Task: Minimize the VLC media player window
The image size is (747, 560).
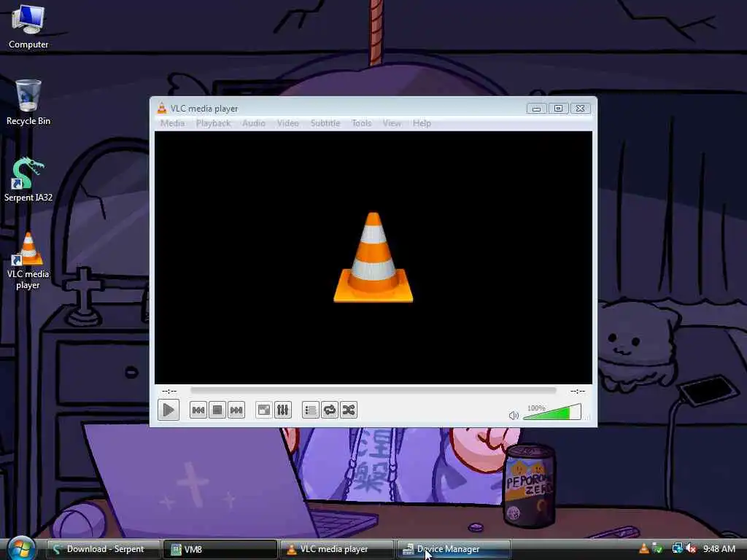Action: (x=536, y=109)
